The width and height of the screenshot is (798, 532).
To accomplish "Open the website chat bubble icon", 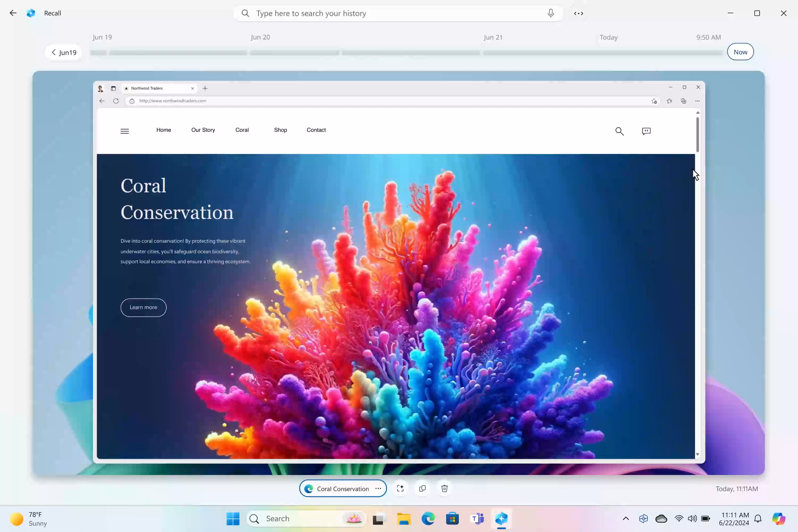I will click(x=646, y=131).
